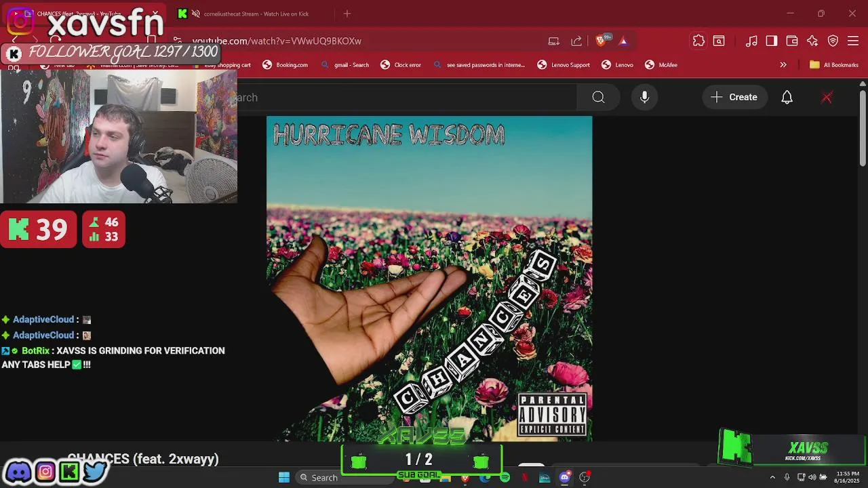Image resolution: width=868 pixels, height=488 pixels.
Task: Open the Lenovo Support bookmark
Action: [x=564, y=65]
